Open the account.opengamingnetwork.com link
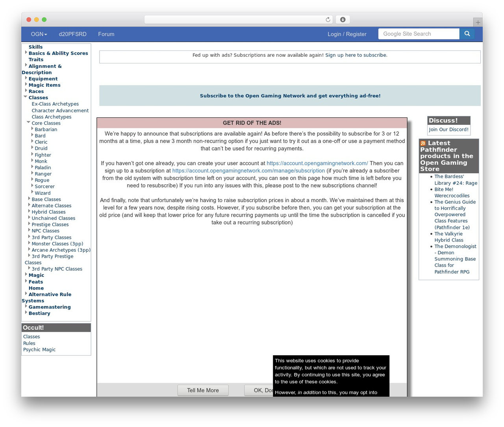Viewport: 504px width, 427px height. [x=317, y=163]
